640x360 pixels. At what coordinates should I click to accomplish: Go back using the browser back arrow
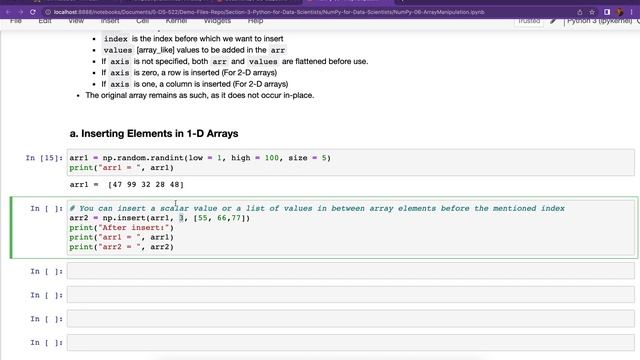pyautogui.click(x=9, y=12)
